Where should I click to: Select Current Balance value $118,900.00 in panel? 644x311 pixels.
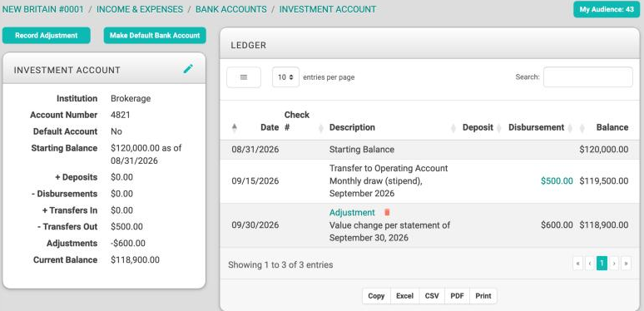[x=135, y=259]
